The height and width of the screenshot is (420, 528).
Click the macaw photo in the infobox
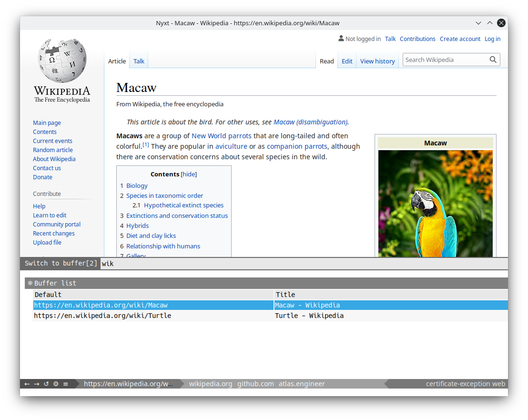tap(436, 204)
